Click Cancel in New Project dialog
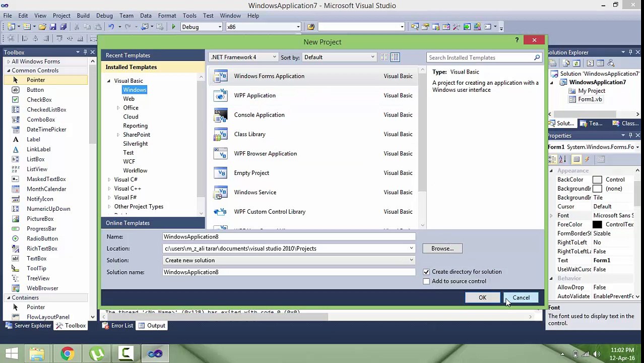 (x=521, y=297)
